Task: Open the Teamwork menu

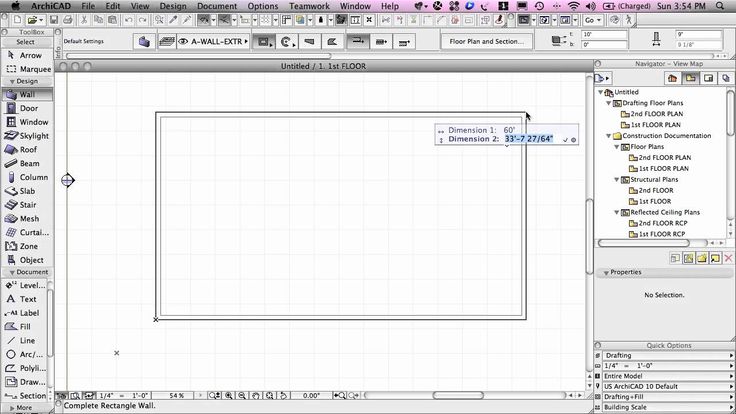Action: (x=309, y=6)
